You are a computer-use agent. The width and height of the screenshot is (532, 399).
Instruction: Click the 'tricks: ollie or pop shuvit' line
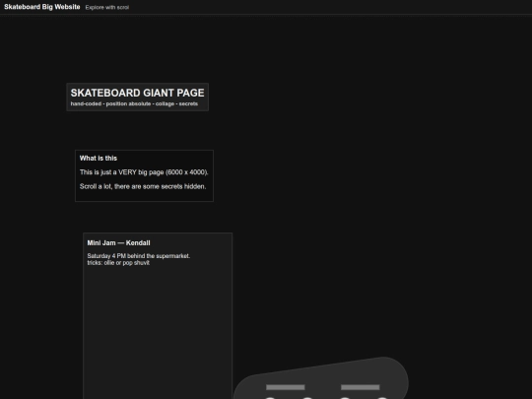[x=118, y=263]
